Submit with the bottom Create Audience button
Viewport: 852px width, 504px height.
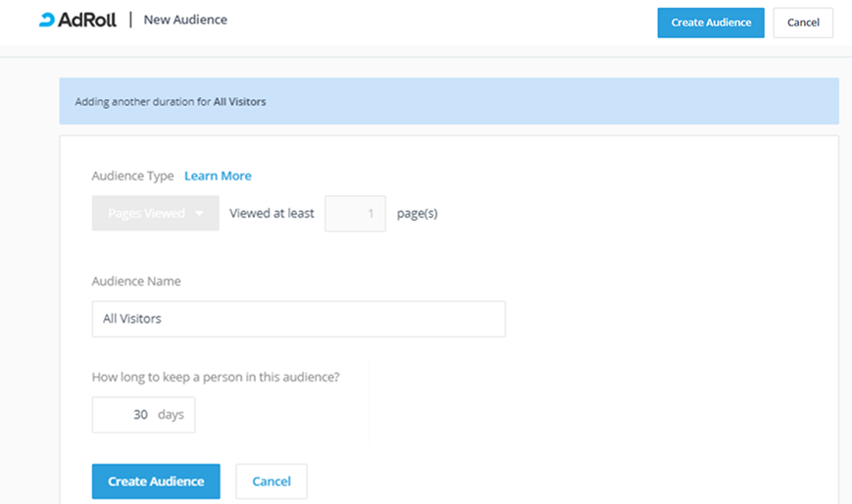pyautogui.click(x=156, y=481)
